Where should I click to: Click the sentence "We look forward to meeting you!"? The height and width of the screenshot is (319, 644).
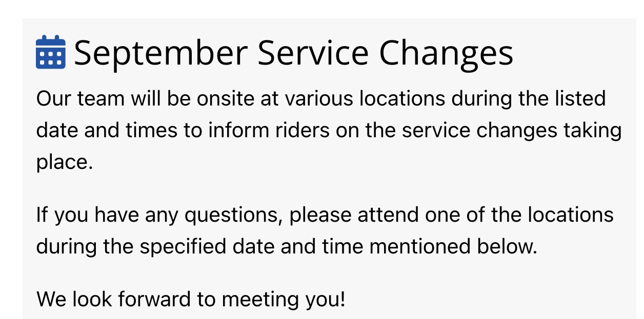click(191, 299)
